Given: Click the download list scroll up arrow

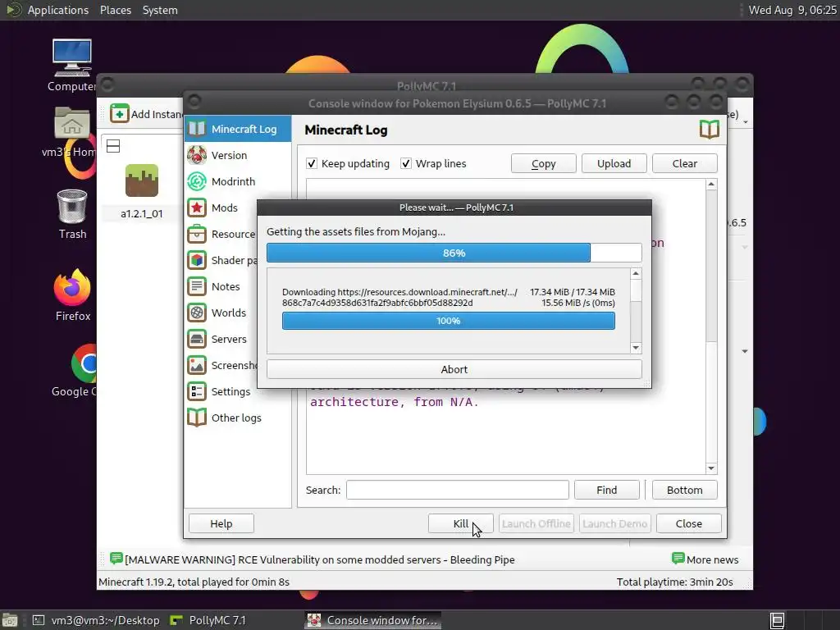Looking at the screenshot, I should tap(636, 274).
